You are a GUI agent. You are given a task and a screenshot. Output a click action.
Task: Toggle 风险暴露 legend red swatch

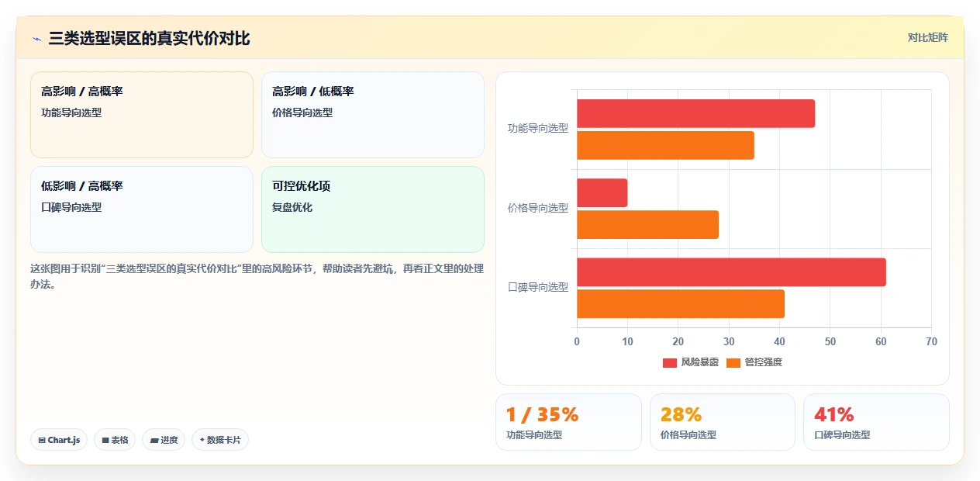tap(670, 362)
